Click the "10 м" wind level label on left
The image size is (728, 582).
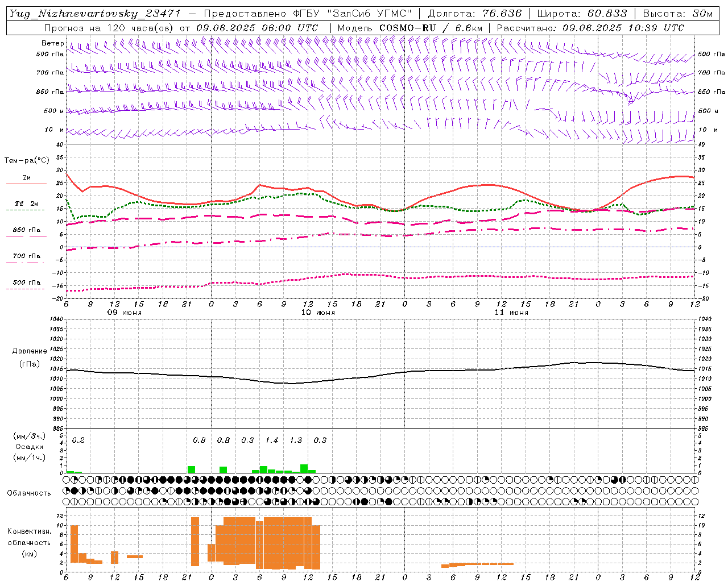55,130
